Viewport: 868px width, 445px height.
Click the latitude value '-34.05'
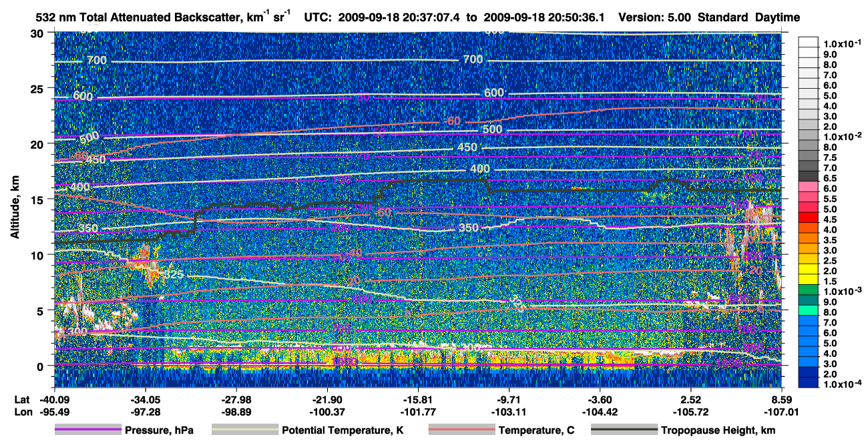click(145, 399)
